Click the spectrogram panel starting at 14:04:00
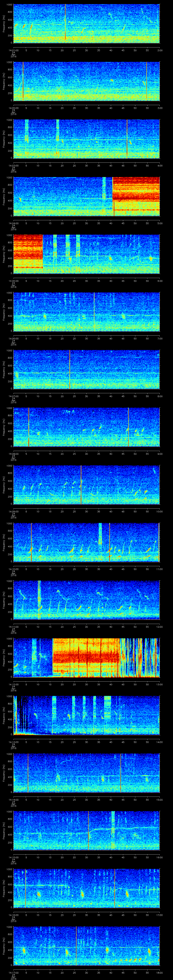 pyautogui.click(x=87, y=197)
